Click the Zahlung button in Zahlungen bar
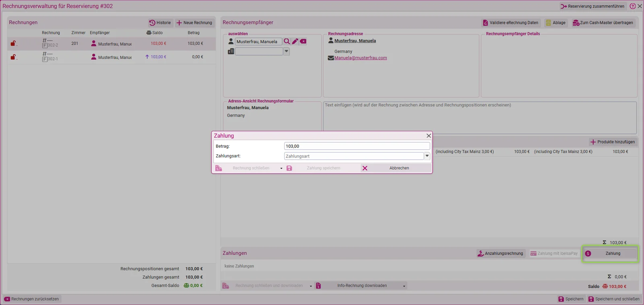 [x=610, y=254]
